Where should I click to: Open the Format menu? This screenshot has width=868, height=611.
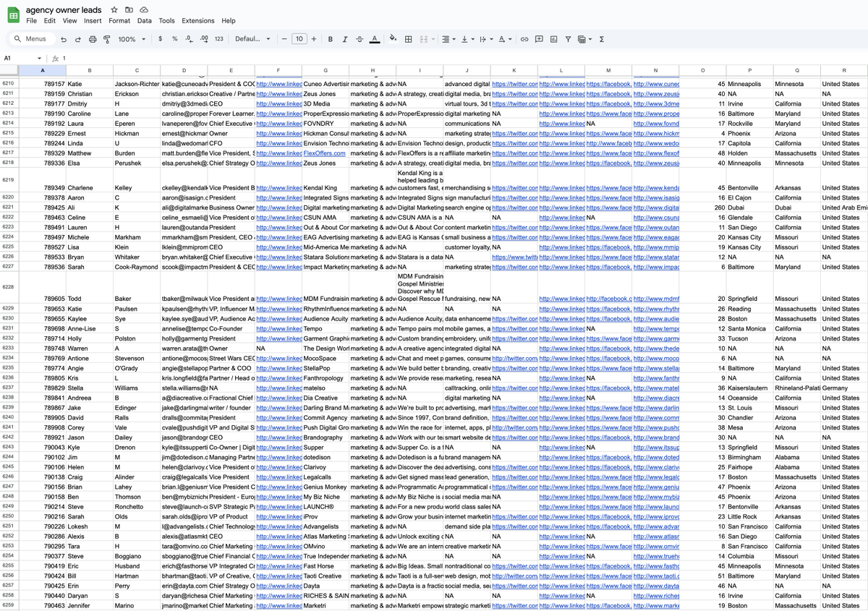[119, 21]
